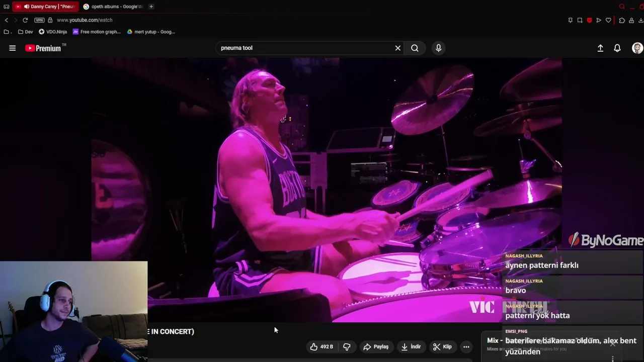Expand the Dev bookmarks folder
Image resolution: width=644 pixels, height=362 pixels.
click(x=25, y=32)
